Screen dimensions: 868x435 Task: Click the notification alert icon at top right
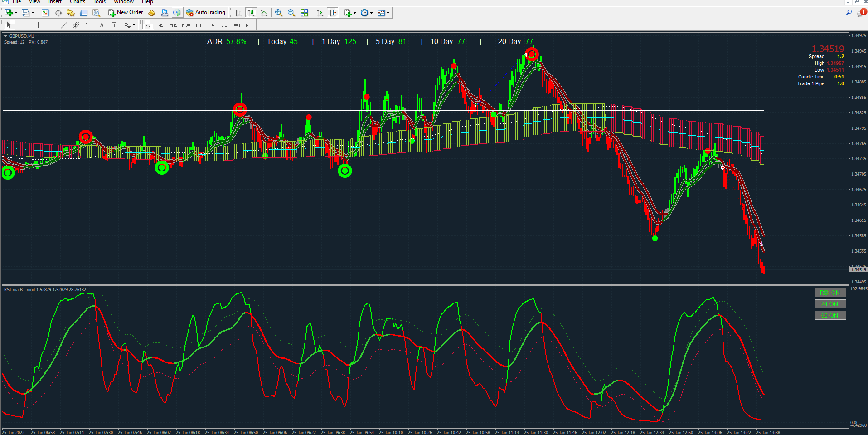tap(862, 13)
